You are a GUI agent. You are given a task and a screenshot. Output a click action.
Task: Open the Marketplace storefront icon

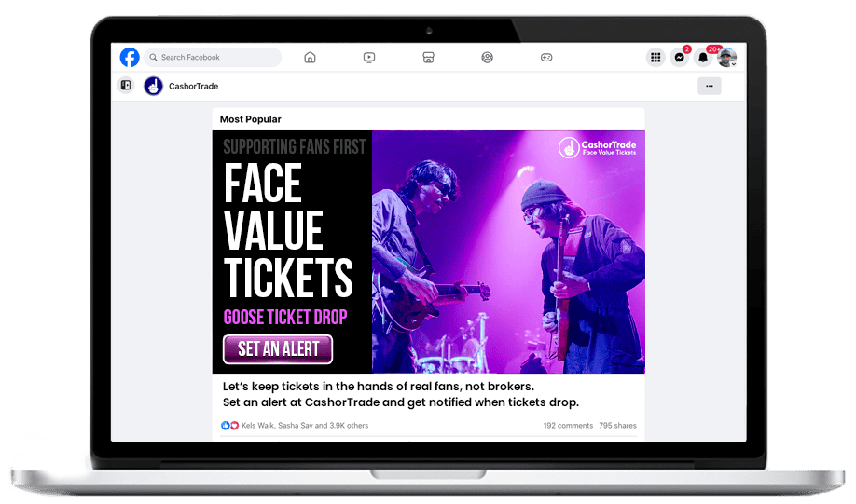tap(428, 58)
